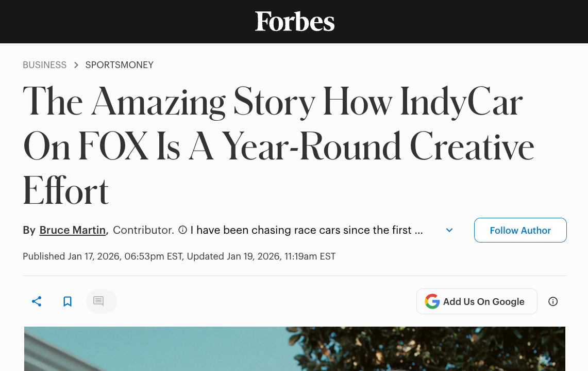Open author Bruce Martin's profile link
This screenshot has width=588, height=371.
click(x=72, y=230)
